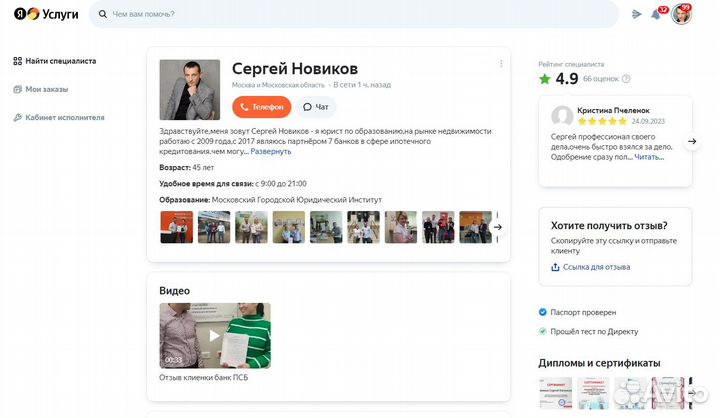Start a chat with 'Чат' button
The height and width of the screenshot is (418, 720).
coord(316,107)
